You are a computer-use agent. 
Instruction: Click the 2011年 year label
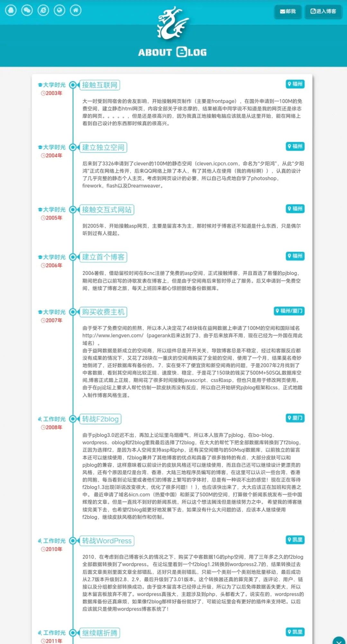(52, 641)
